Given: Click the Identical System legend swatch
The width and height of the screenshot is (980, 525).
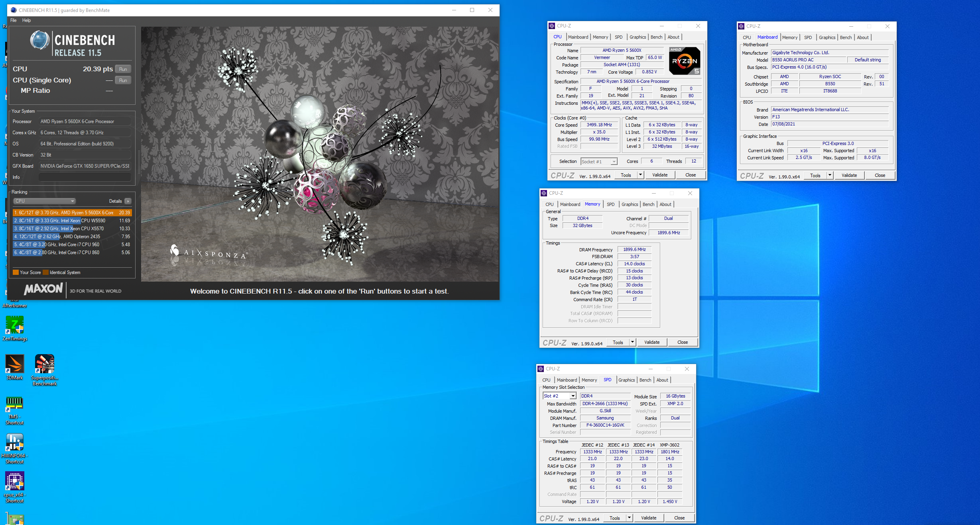Looking at the screenshot, I should point(45,272).
